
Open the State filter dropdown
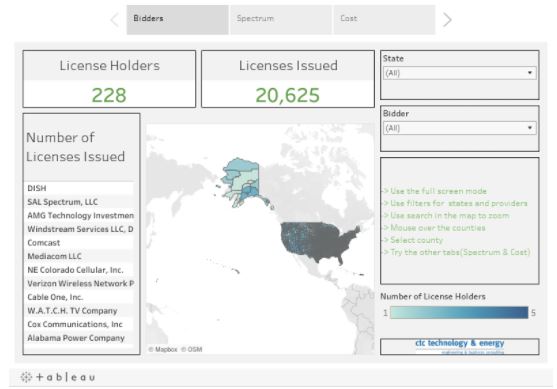tap(460, 73)
